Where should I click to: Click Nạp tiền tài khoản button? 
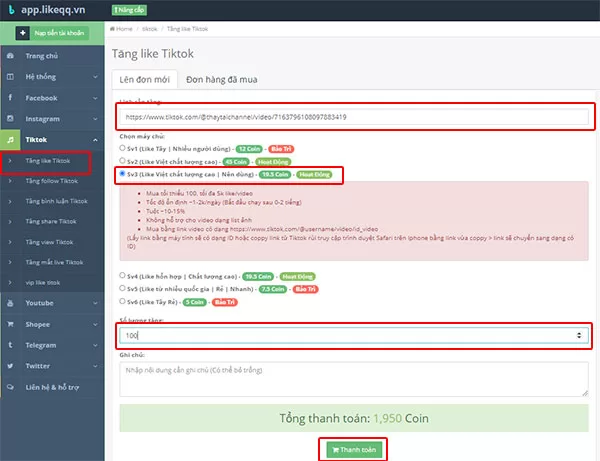coord(59,33)
